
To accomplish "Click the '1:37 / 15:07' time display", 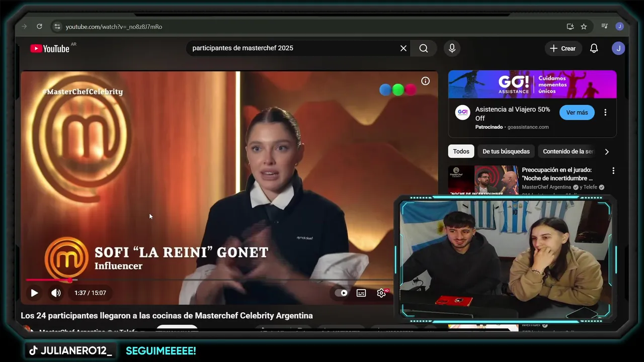I will click(x=90, y=293).
